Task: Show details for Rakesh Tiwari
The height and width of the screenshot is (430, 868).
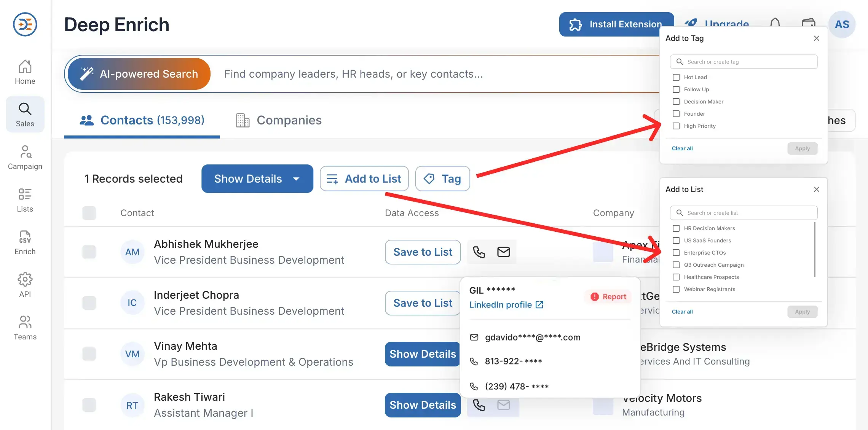Action: pyautogui.click(x=423, y=405)
